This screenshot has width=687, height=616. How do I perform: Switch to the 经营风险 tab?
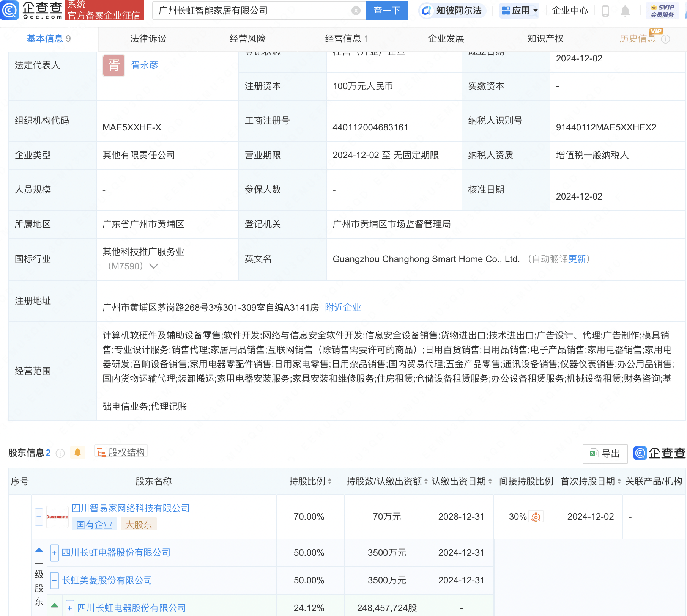[x=247, y=39]
